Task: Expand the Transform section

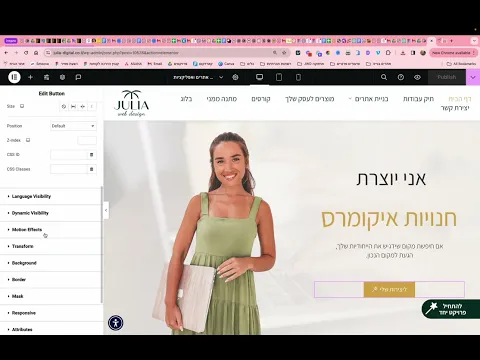Action: [x=50, y=246]
